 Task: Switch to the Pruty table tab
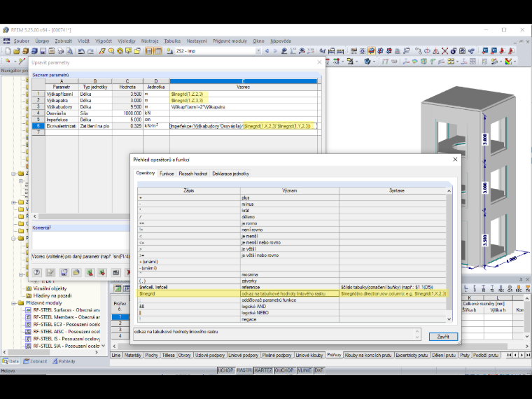click(x=465, y=355)
